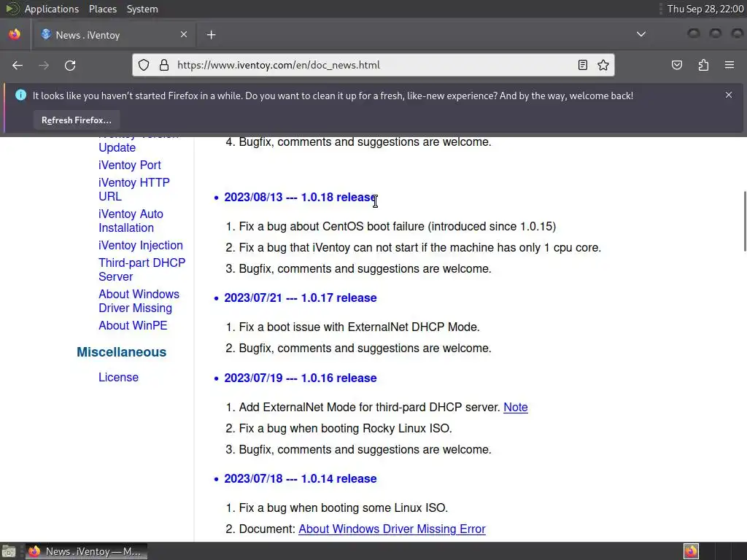The width and height of the screenshot is (747, 560).
Task: Reload the current page
Action: point(70,65)
